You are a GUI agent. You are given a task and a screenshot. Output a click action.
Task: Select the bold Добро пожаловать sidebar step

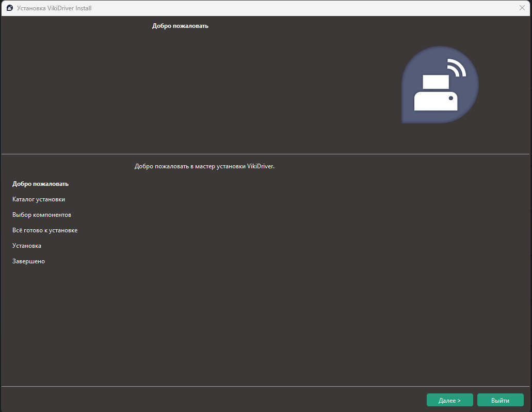click(40, 184)
